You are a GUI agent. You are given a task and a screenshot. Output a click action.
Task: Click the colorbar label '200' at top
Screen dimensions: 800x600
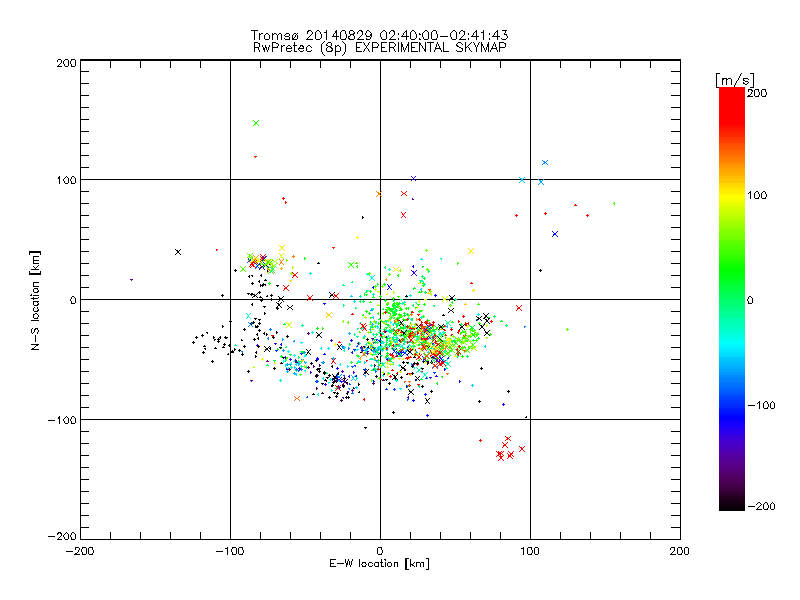tap(757, 93)
